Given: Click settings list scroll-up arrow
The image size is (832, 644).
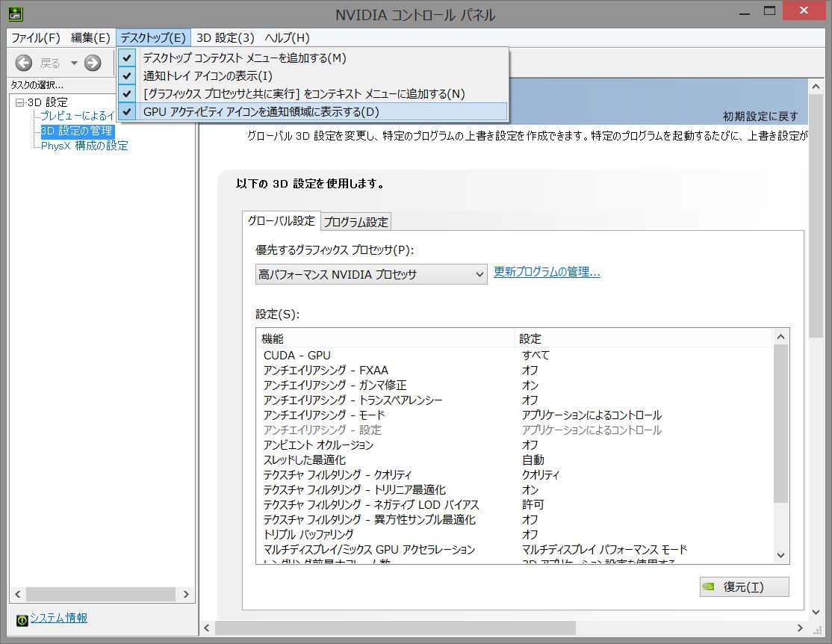Looking at the screenshot, I should 780,337.
